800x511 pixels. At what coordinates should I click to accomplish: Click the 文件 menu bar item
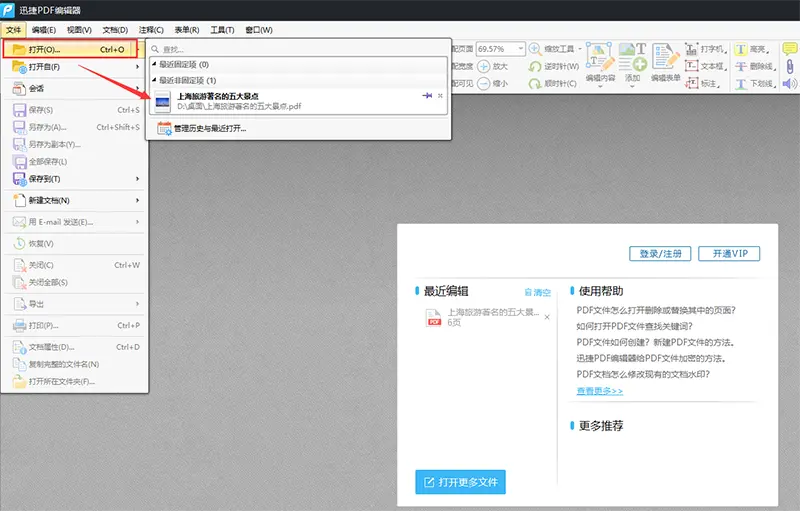13,30
